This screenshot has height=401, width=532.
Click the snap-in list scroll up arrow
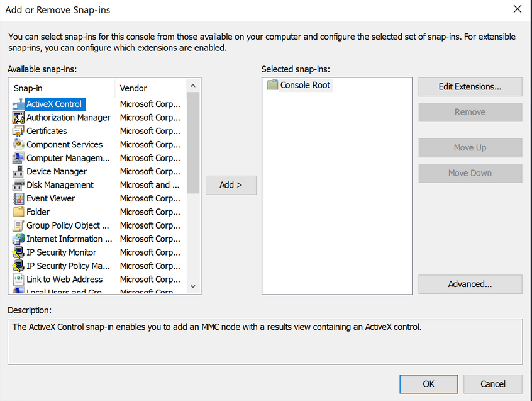point(193,86)
